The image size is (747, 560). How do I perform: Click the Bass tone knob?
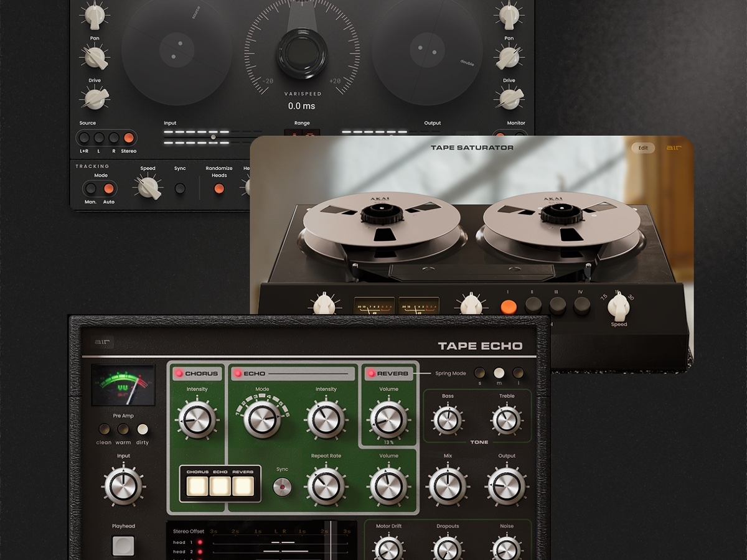pos(448,420)
